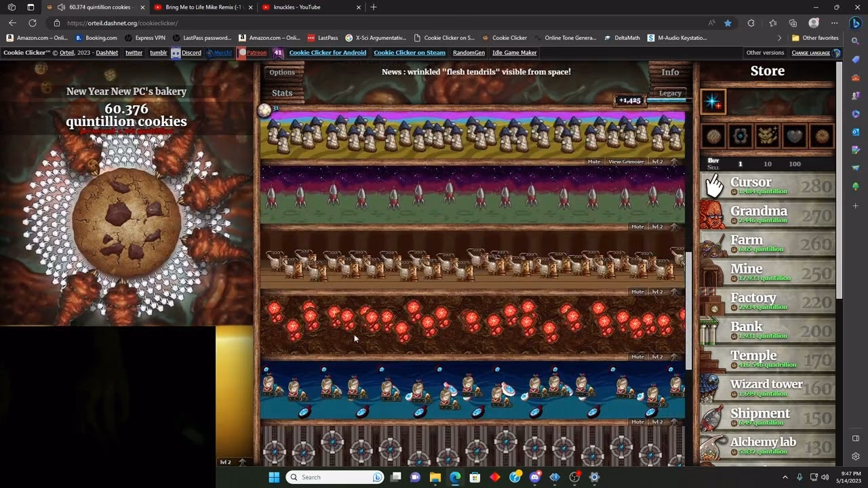Mute the wizard tower row

tap(594, 162)
